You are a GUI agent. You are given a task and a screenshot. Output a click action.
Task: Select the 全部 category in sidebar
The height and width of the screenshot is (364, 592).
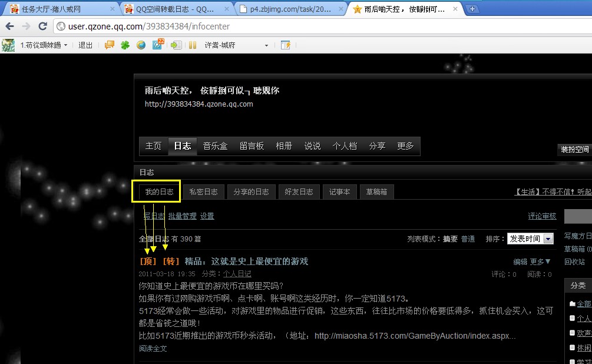[x=584, y=303]
